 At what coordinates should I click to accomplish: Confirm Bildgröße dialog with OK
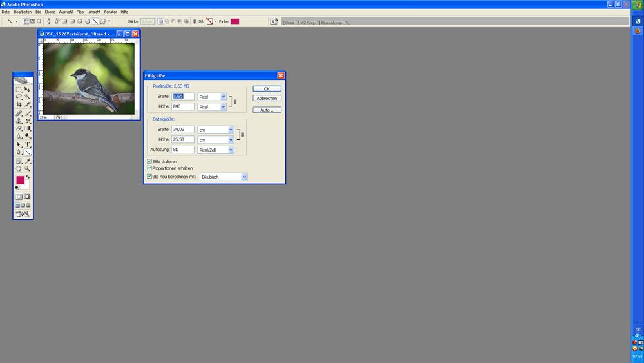pyautogui.click(x=267, y=89)
